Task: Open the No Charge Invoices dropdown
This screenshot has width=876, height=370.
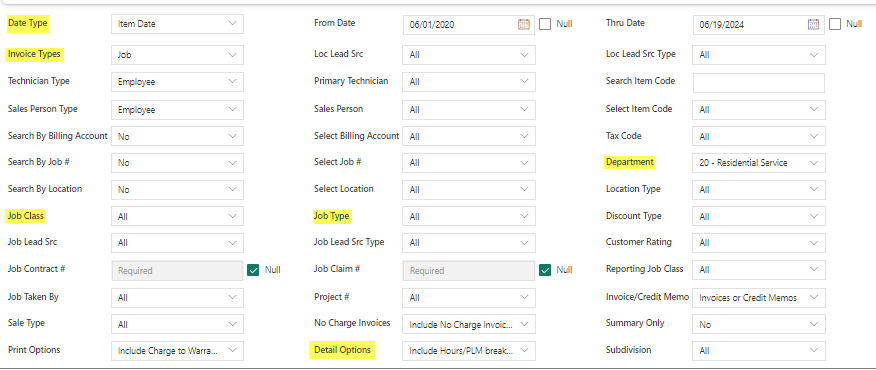Action: (469, 324)
